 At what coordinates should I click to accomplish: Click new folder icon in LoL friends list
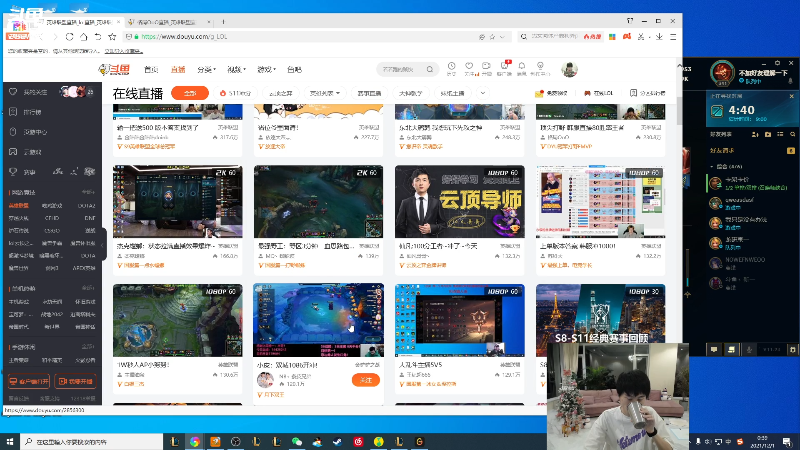(768, 134)
